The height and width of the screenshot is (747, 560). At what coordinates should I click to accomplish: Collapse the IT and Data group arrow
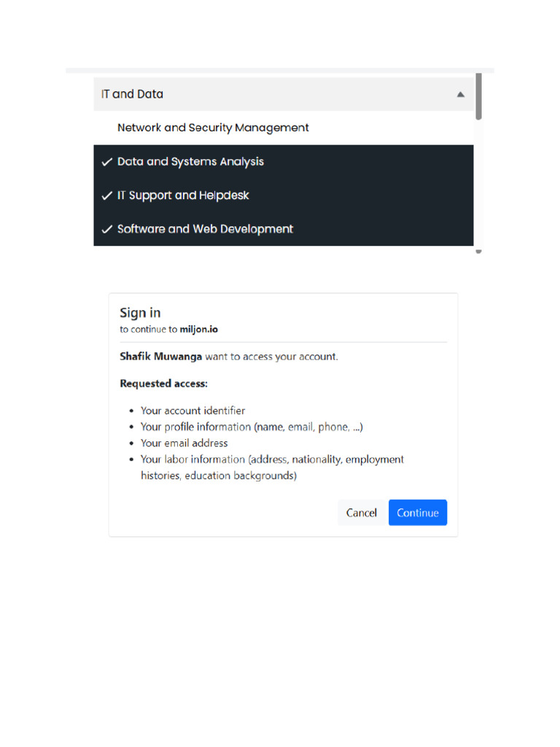461,94
